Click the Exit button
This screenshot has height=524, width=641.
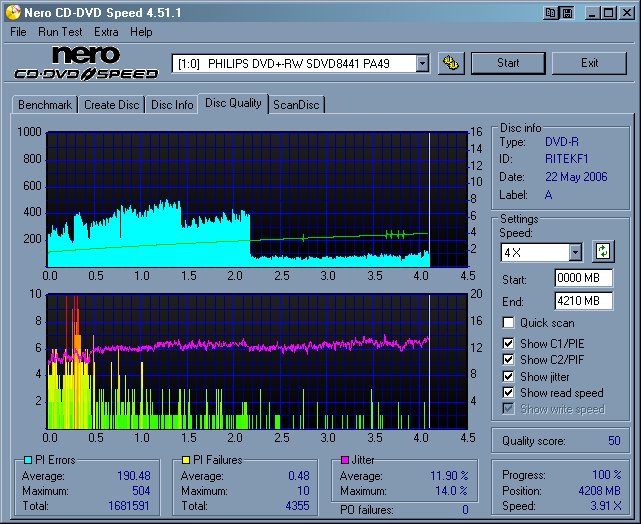[x=589, y=63]
